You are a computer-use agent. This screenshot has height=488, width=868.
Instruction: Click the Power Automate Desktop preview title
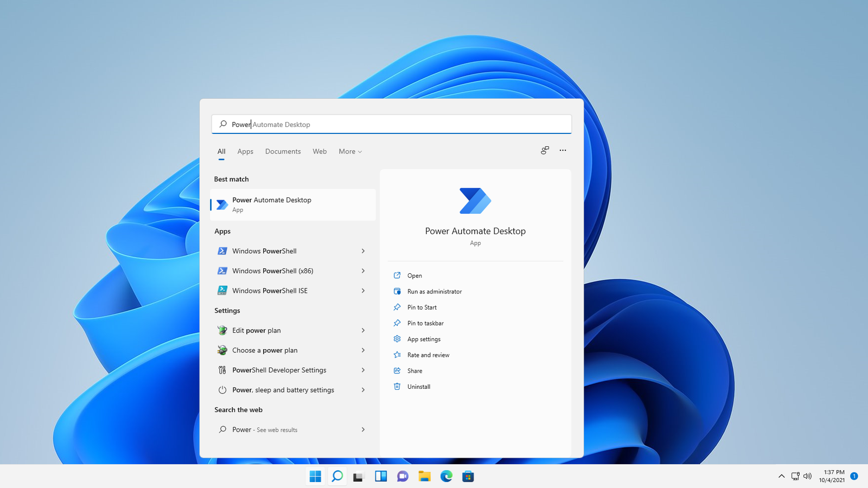tap(475, 231)
